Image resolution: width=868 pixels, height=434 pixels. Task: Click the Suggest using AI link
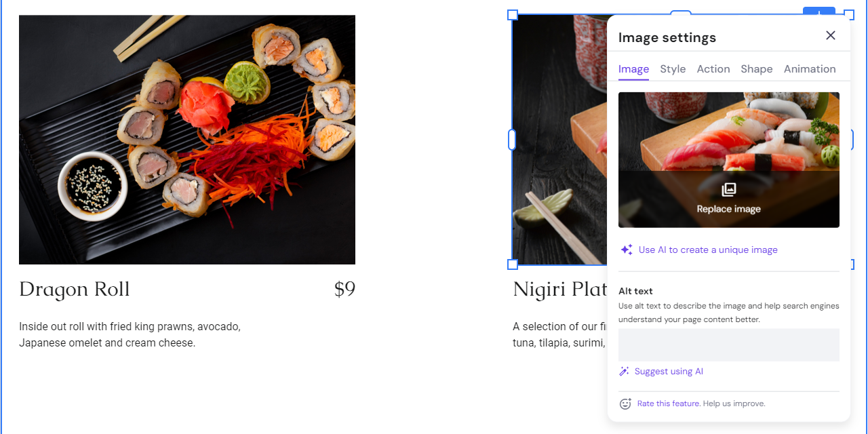pyautogui.click(x=668, y=371)
